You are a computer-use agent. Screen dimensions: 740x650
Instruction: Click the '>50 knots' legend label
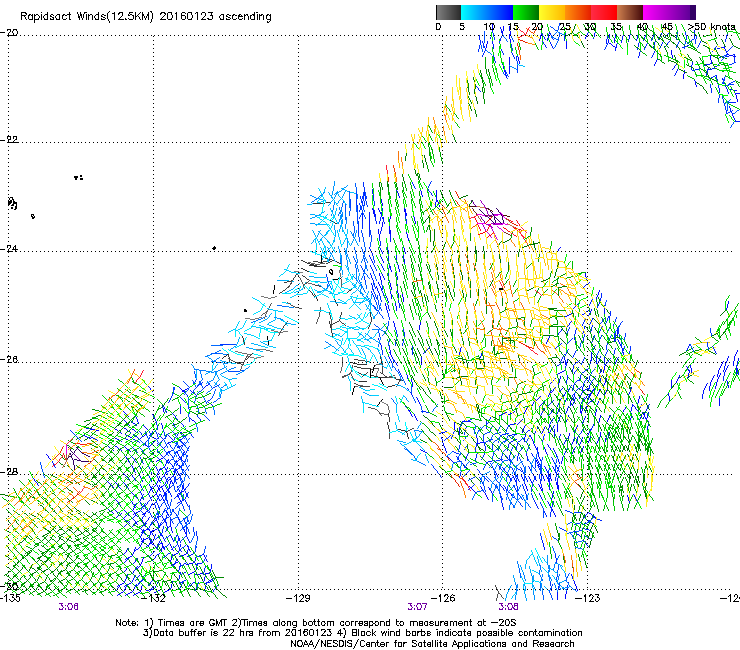[711, 27]
